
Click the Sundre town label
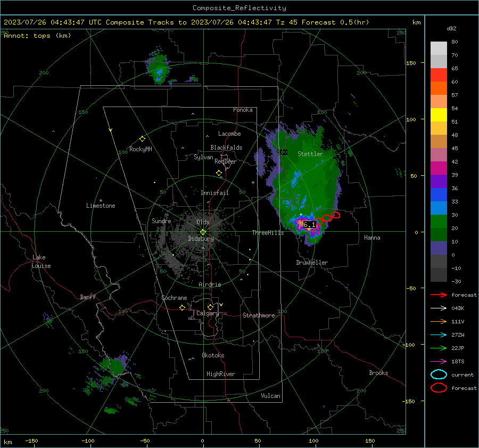pyautogui.click(x=161, y=221)
